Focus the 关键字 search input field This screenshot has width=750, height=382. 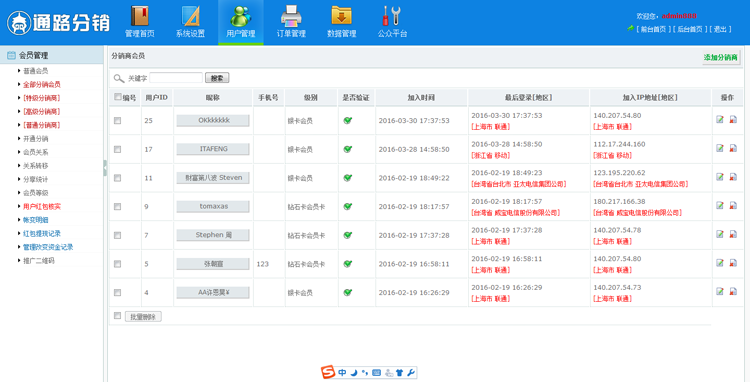(x=176, y=77)
